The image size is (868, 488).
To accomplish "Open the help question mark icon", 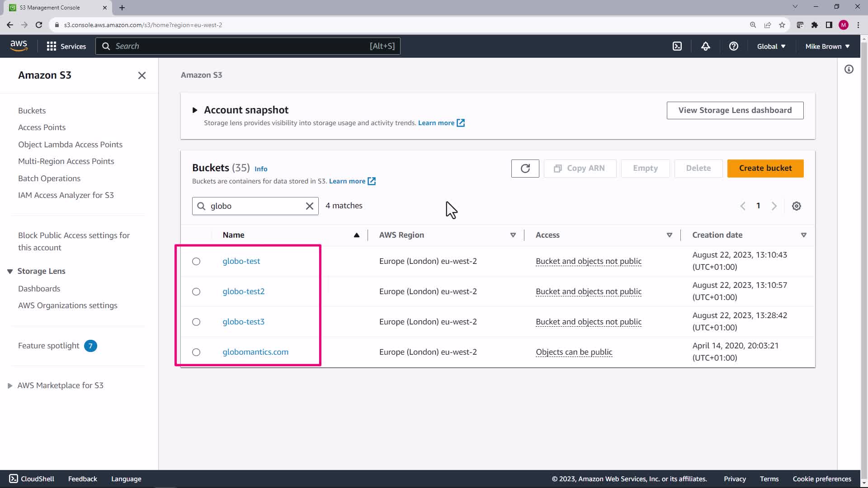I will [x=733, y=46].
